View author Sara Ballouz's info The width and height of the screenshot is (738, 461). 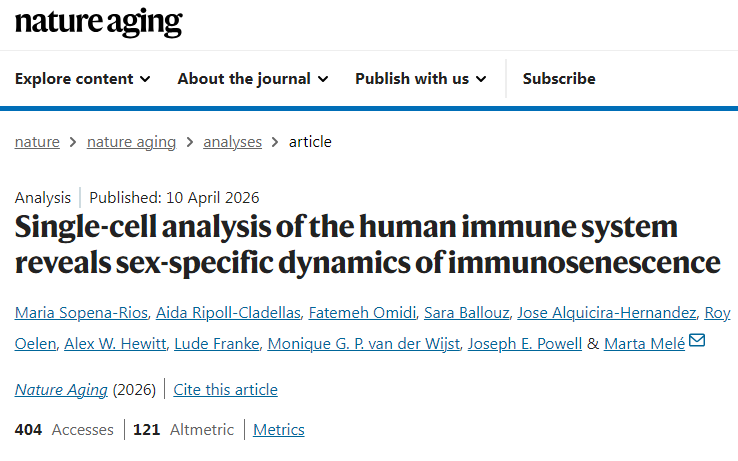(465, 314)
